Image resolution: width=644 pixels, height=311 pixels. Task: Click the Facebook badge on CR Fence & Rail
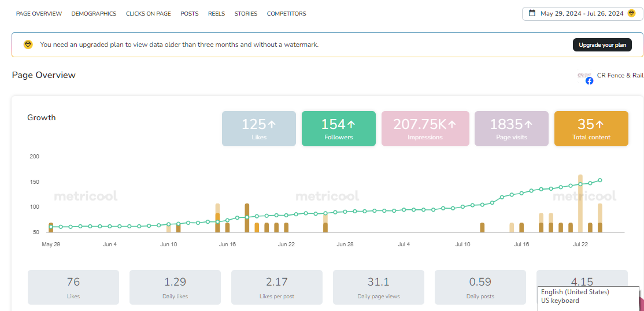(589, 81)
